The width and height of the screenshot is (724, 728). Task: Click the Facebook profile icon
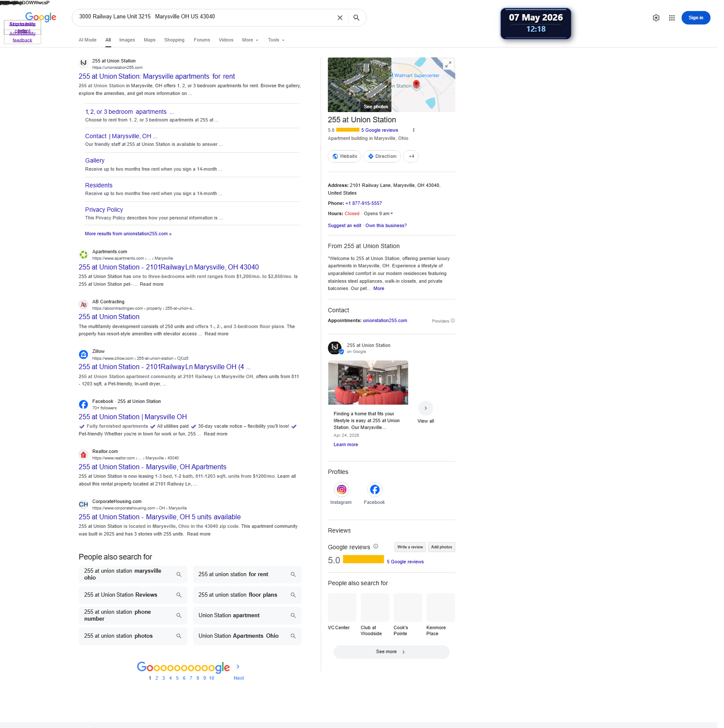374,489
